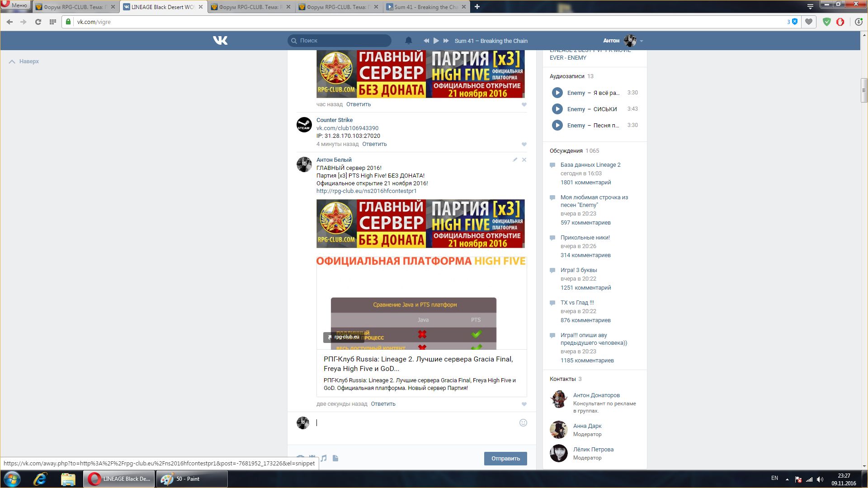The height and width of the screenshot is (488, 868).
Task: Click the Counter Strike Steam avatar
Action: [304, 125]
